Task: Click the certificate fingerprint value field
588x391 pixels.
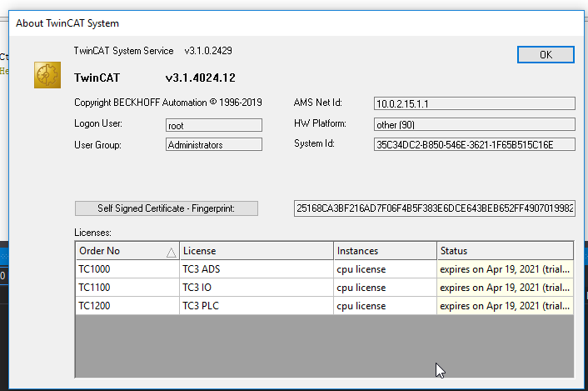Action: pyautogui.click(x=434, y=208)
